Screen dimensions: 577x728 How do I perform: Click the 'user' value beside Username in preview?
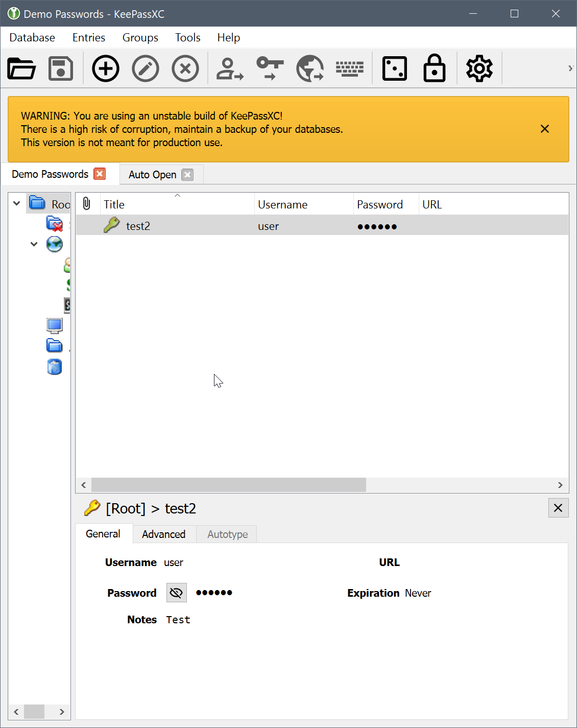pyautogui.click(x=174, y=562)
